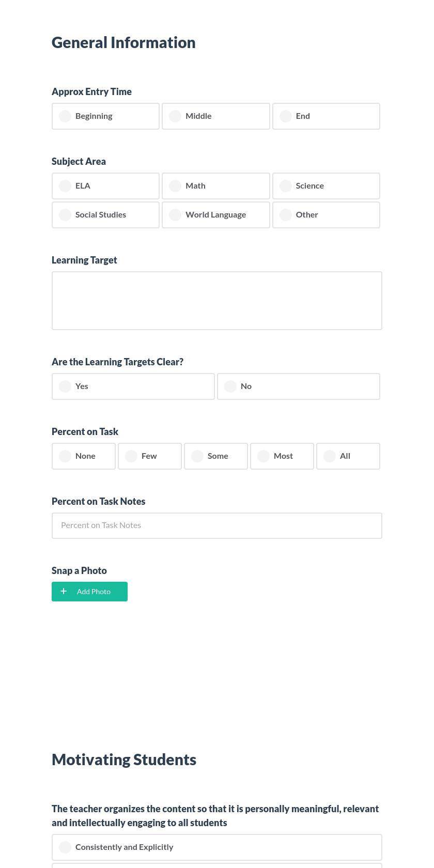Screen dimensions: 434x868
Task: Choose End as the entry time
Action: [x=326, y=116]
